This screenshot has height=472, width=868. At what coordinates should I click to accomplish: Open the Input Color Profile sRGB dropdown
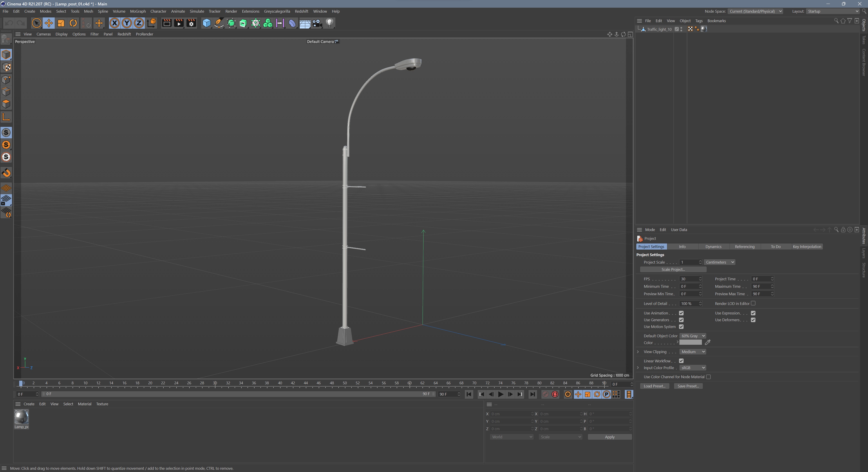[x=692, y=368]
